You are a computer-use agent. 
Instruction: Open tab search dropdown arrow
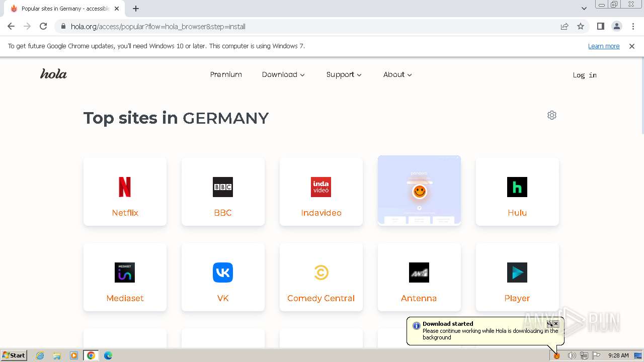[x=584, y=9]
